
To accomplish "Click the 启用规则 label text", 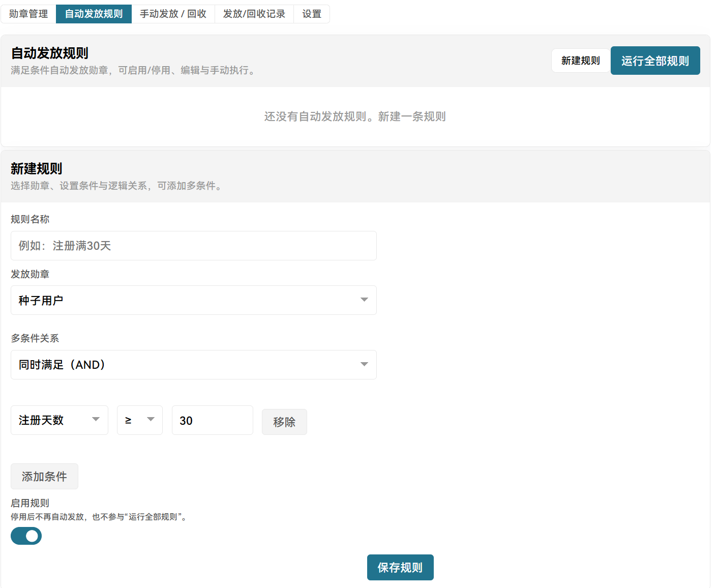I will coord(30,503).
